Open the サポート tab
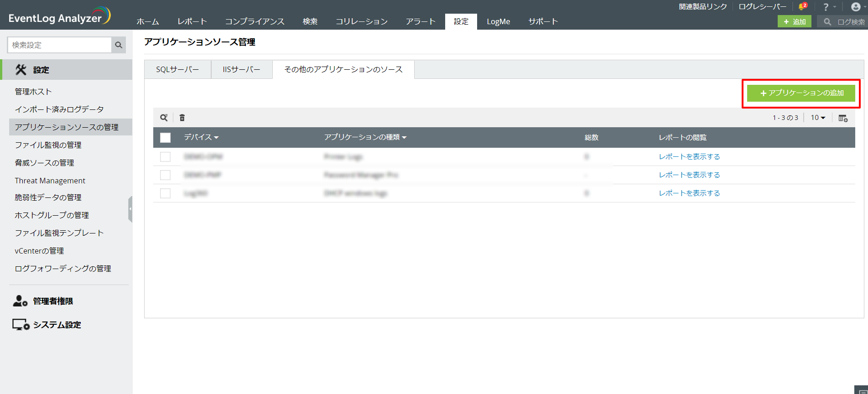This screenshot has height=394, width=868. [x=543, y=21]
